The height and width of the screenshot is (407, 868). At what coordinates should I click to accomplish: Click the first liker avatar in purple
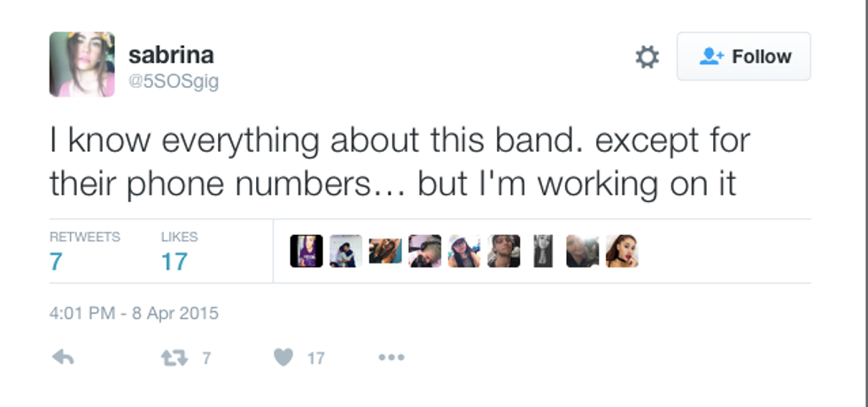[x=306, y=251]
